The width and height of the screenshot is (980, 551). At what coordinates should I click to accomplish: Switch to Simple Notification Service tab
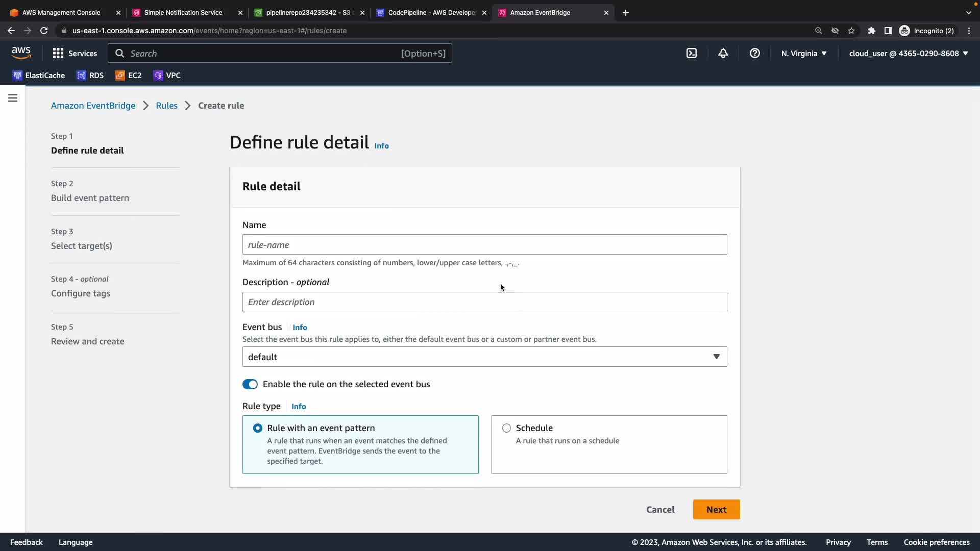click(x=183, y=12)
